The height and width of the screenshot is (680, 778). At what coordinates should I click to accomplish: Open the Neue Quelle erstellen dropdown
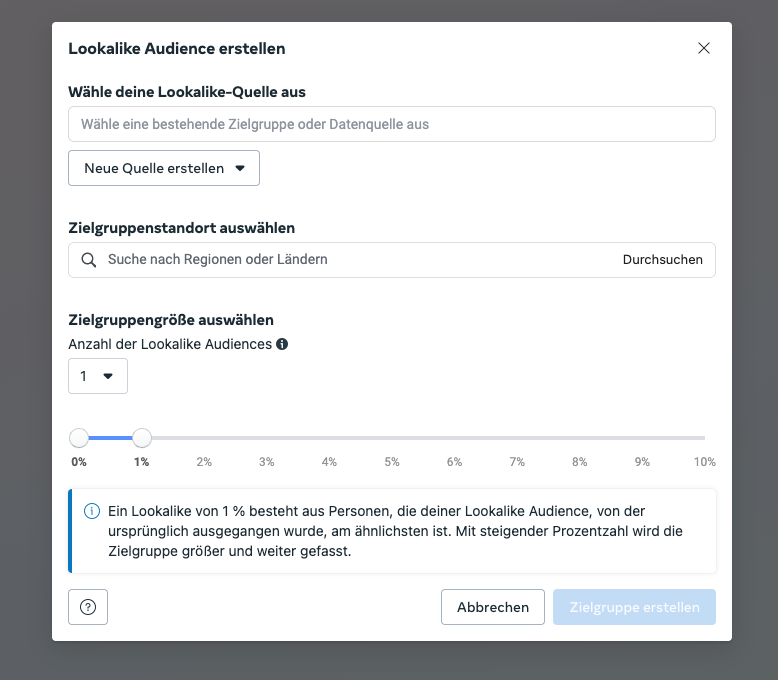pyautogui.click(x=164, y=168)
